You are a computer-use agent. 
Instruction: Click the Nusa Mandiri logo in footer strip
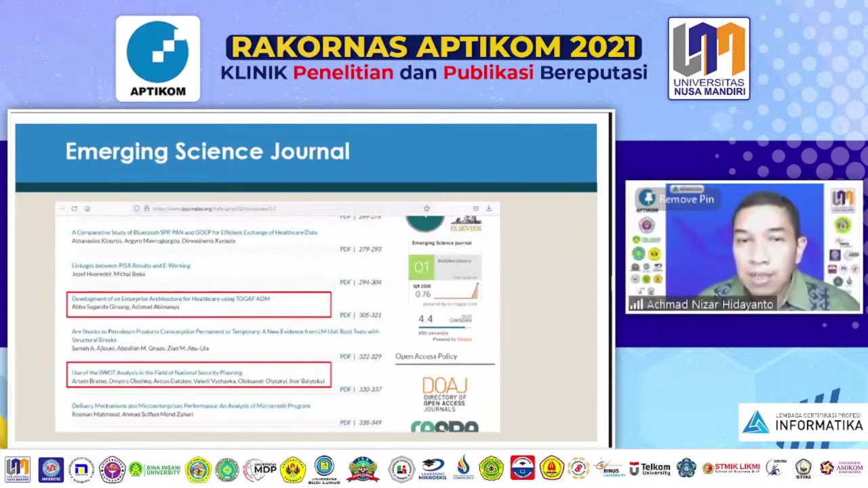(x=18, y=469)
